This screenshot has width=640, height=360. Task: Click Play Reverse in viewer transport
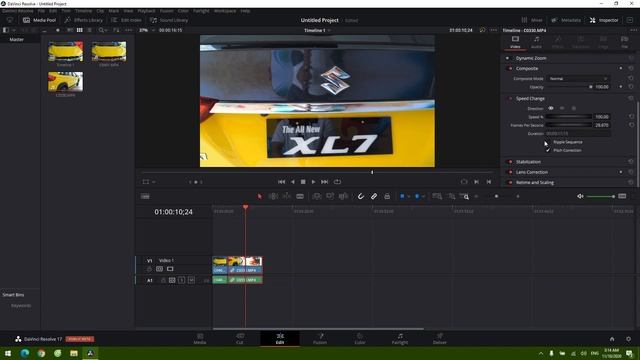point(292,182)
